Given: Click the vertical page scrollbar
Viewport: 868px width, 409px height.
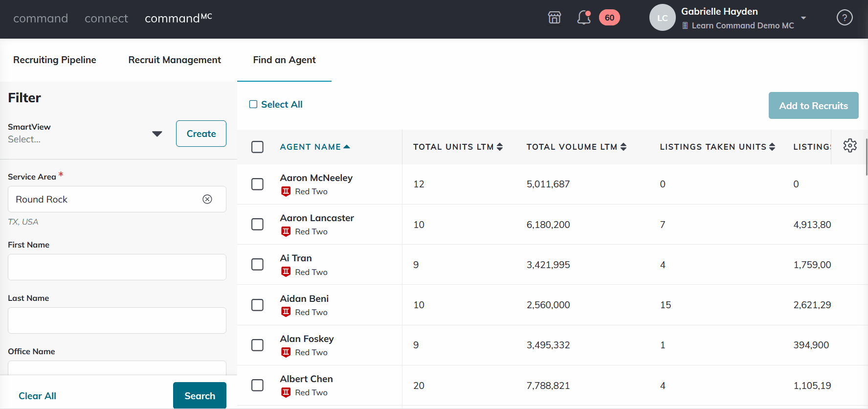Looking at the screenshot, I should (866, 157).
